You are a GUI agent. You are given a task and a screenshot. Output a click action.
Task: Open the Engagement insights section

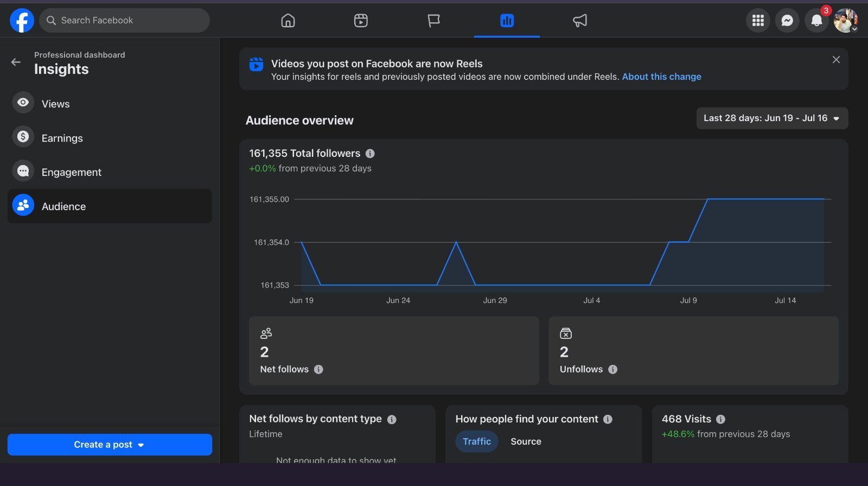[x=110, y=172]
